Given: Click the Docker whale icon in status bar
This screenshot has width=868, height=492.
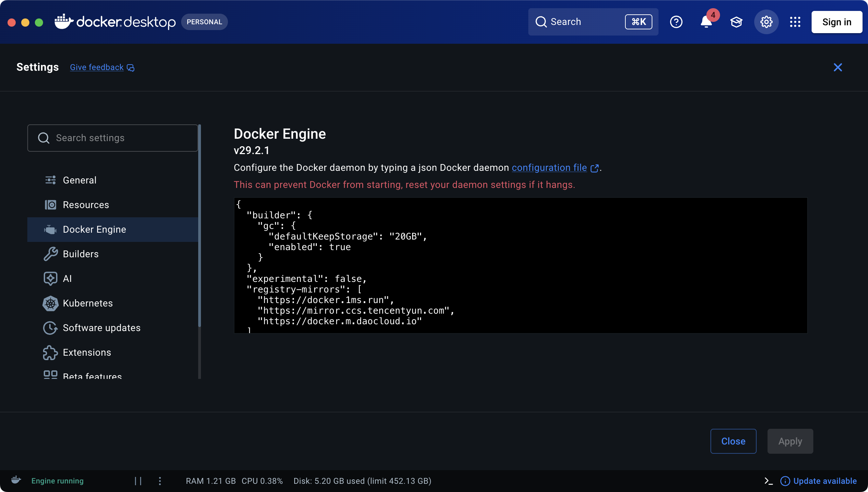Looking at the screenshot, I should coord(16,480).
